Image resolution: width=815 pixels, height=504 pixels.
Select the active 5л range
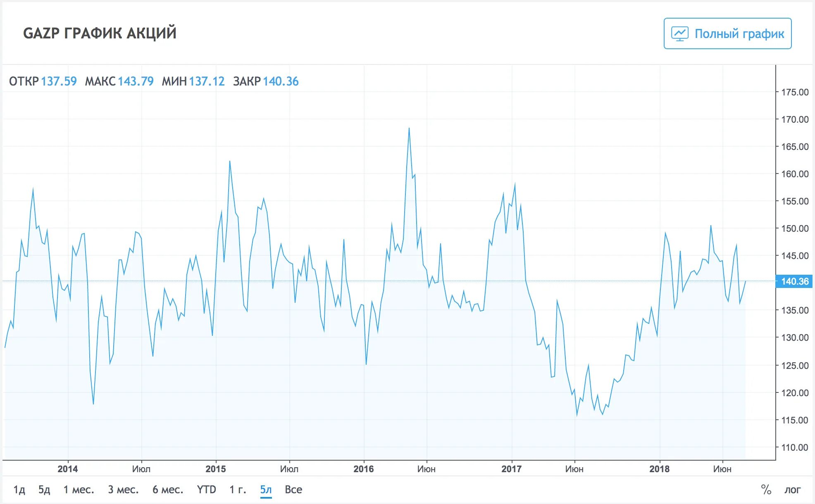pyautogui.click(x=266, y=490)
